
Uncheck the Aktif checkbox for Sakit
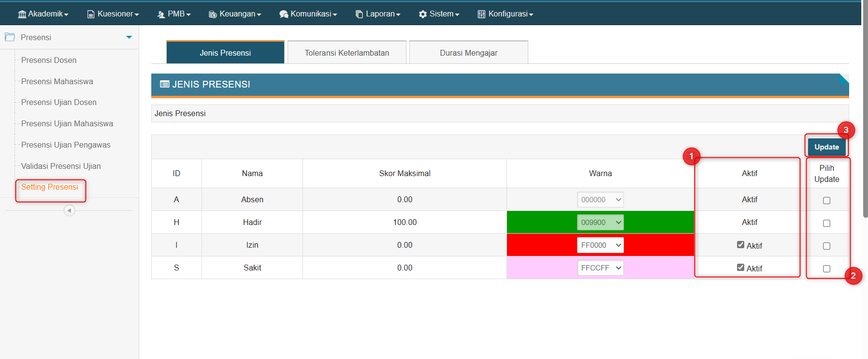pyautogui.click(x=740, y=268)
